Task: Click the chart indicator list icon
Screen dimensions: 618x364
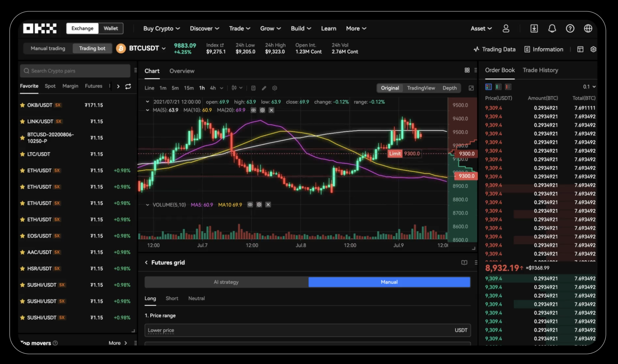Action: (x=253, y=88)
